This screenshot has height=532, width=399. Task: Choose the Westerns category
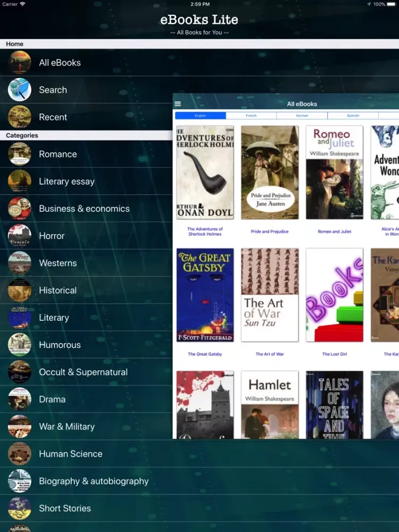[x=86, y=263]
